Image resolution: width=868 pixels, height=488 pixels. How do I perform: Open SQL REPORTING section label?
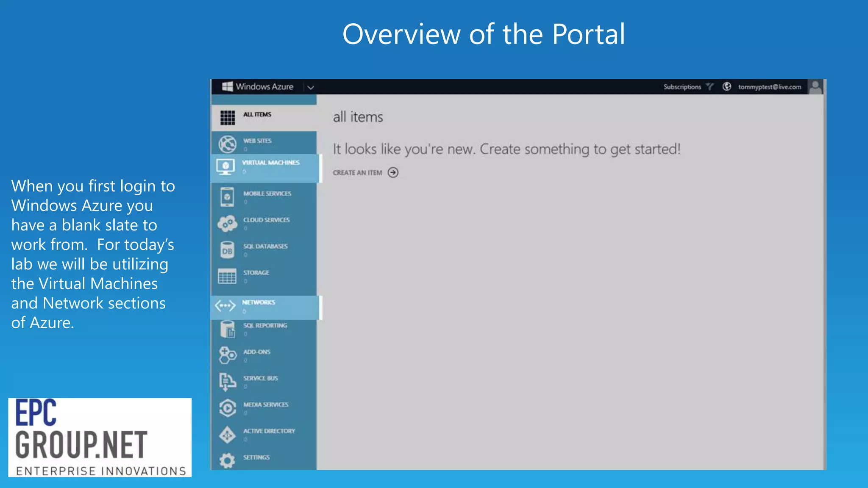point(265,325)
